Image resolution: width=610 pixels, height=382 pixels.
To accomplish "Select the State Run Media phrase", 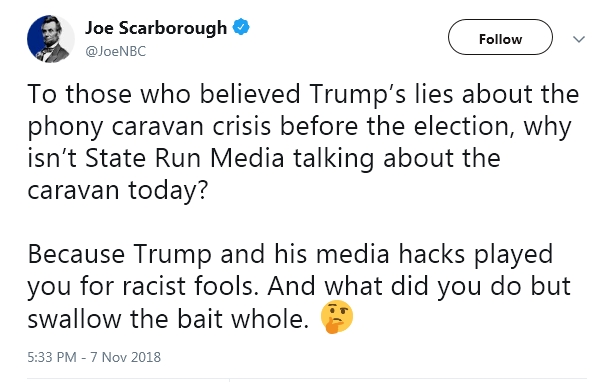I will tap(185, 158).
